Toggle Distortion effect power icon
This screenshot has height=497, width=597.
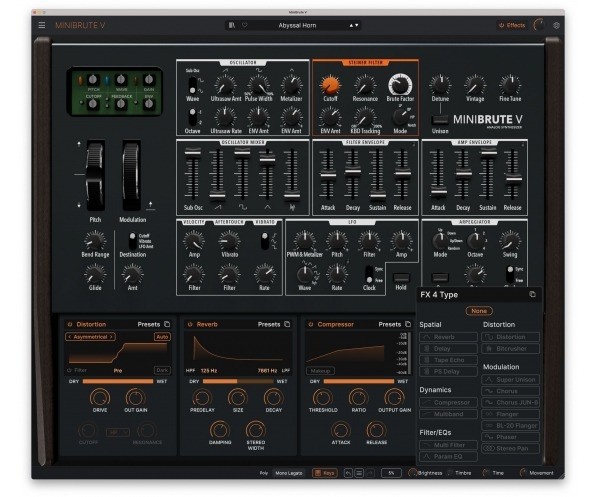tap(70, 324)
